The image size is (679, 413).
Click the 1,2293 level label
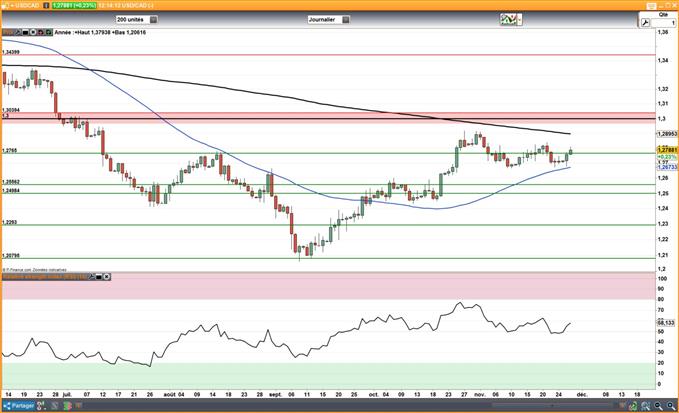point(10,222)
